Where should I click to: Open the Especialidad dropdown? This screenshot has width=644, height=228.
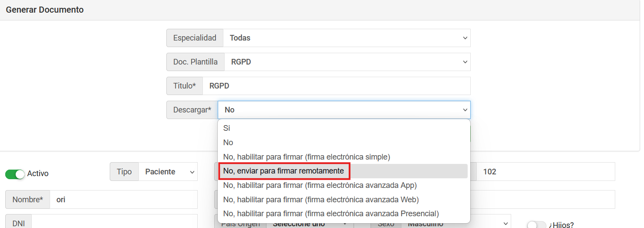346,38
